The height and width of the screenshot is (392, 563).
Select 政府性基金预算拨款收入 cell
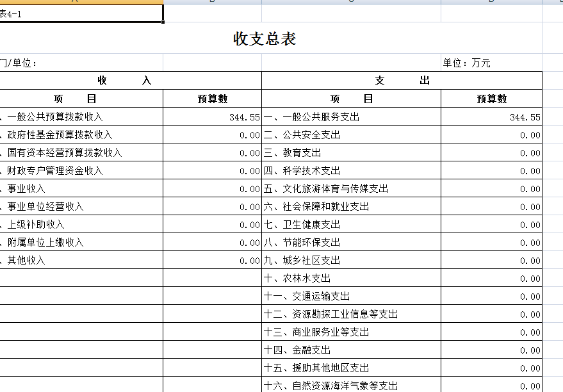tap(81, 135)
